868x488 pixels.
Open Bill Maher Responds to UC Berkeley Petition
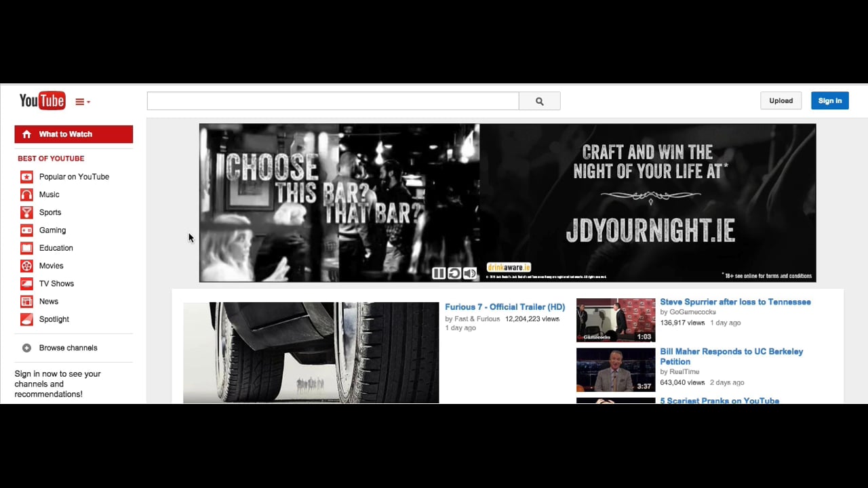click(x=732, y=357)
